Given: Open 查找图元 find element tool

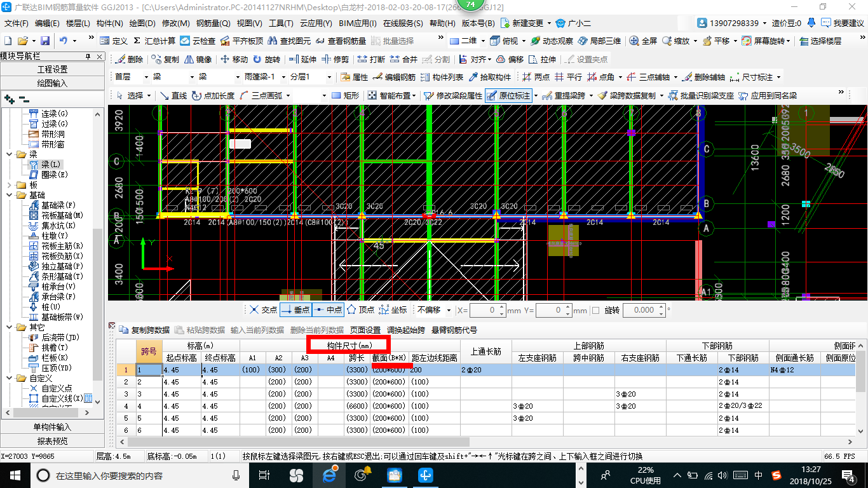Looking at the screenshot, I should click(290, 41).
